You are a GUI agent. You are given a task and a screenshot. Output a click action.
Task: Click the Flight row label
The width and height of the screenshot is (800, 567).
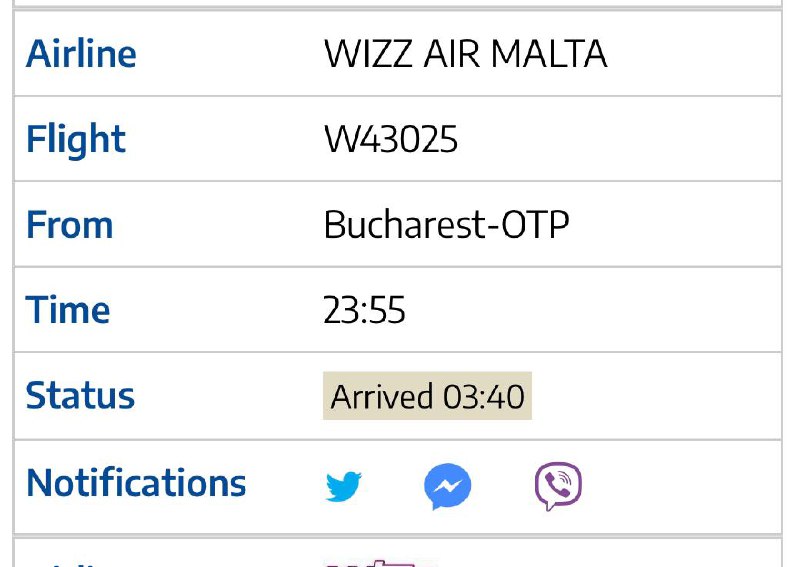click(76, 139)
